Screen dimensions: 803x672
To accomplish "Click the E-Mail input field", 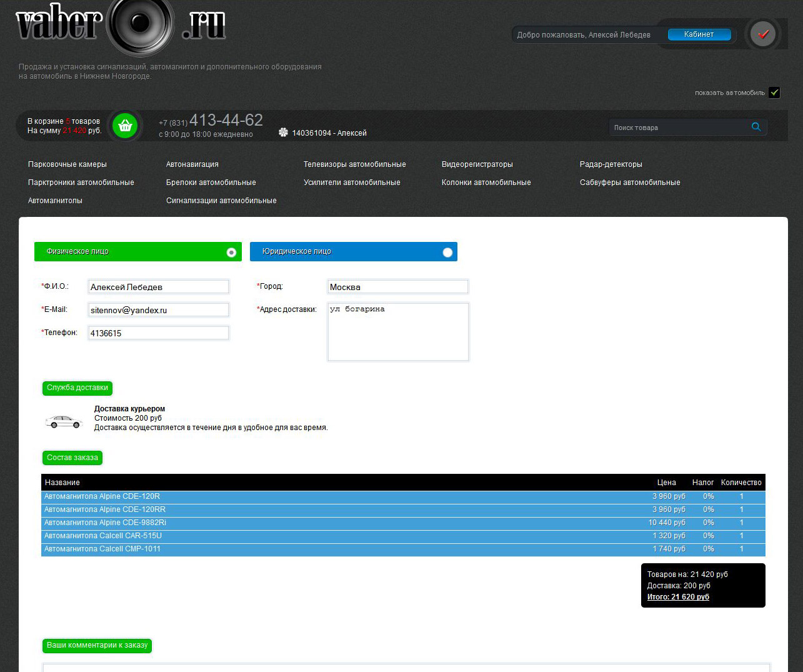I will (x=159, y=310).
